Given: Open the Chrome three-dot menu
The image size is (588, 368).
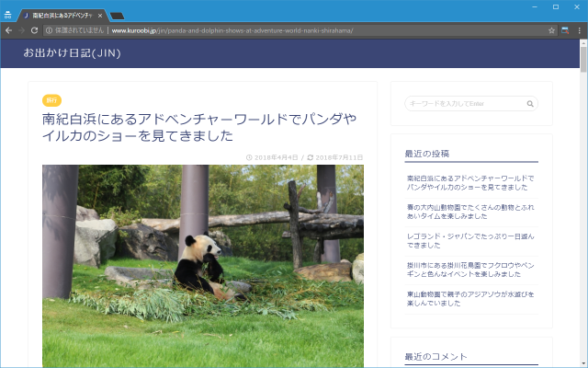Looking at the screenshot, I should click(579, 30).
